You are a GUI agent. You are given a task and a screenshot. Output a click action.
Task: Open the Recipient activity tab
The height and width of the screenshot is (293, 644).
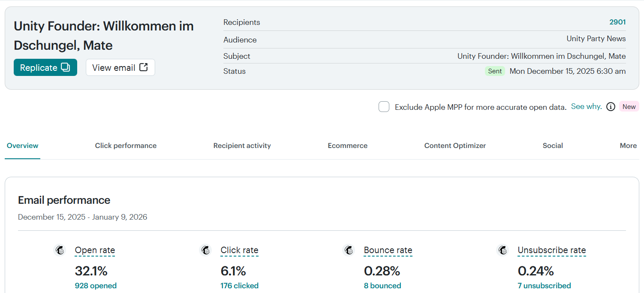coord(242,145)
